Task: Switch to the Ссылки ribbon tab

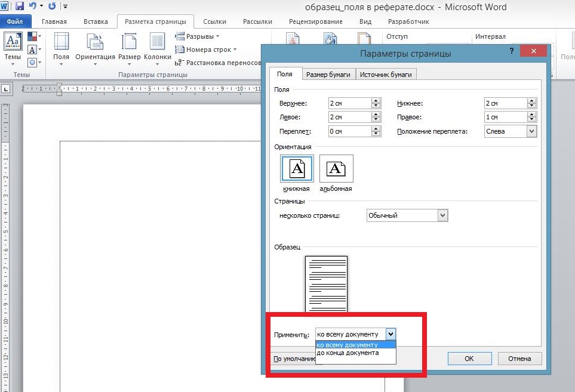Action: click(x=214, y=21)
